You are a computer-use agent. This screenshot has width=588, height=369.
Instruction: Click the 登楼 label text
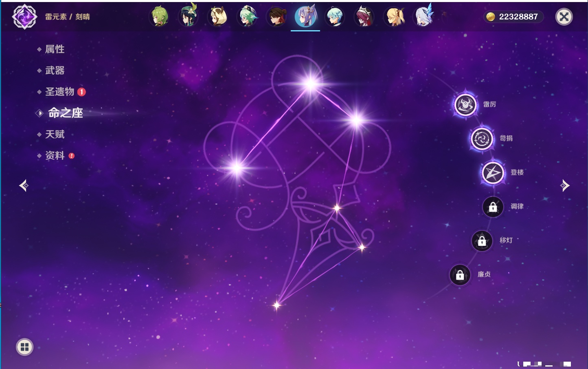[x=517, y=172]
